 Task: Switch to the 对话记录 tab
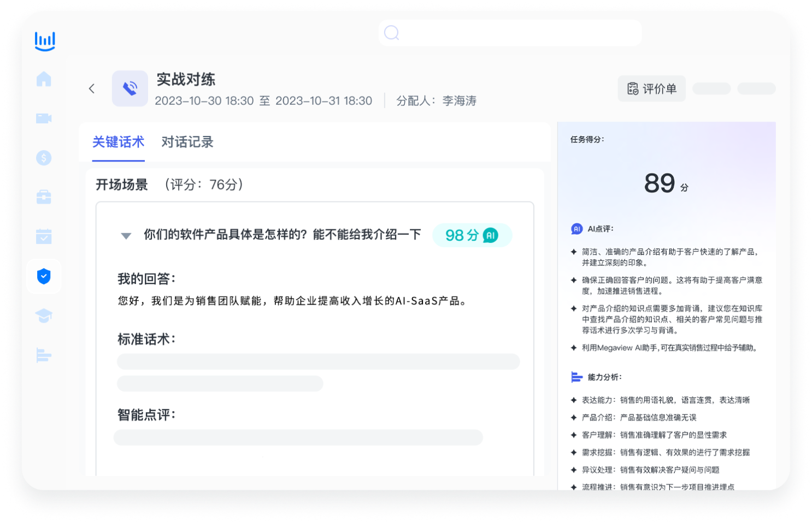[187, 142]
